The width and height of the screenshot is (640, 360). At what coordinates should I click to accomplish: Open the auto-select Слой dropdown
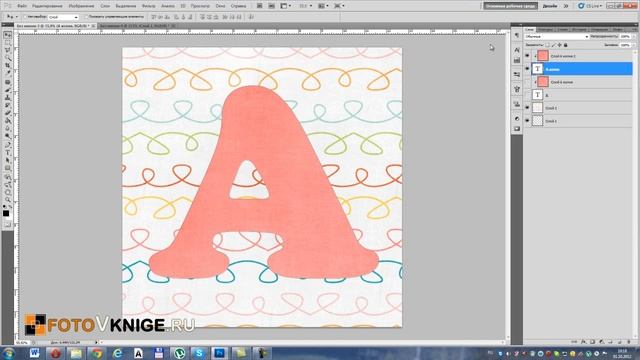[x=63, y=17]
